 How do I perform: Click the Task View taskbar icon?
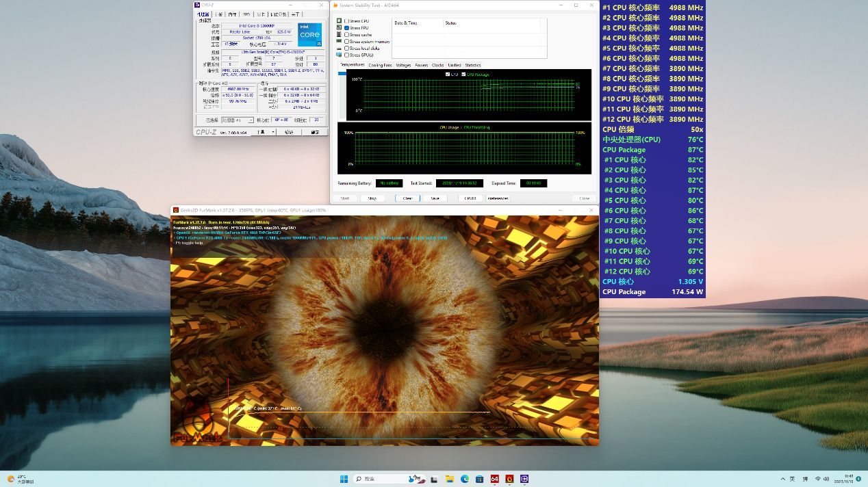[x=435, y=479]
